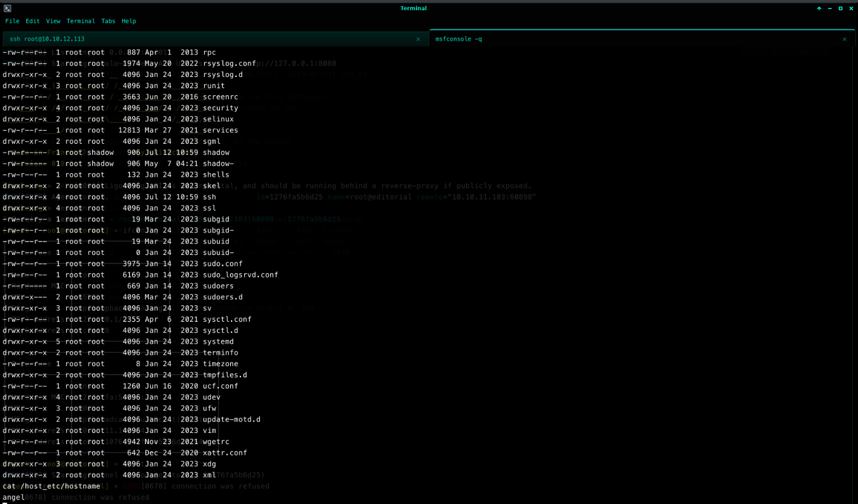Open the Help menu

click(129, 21)
